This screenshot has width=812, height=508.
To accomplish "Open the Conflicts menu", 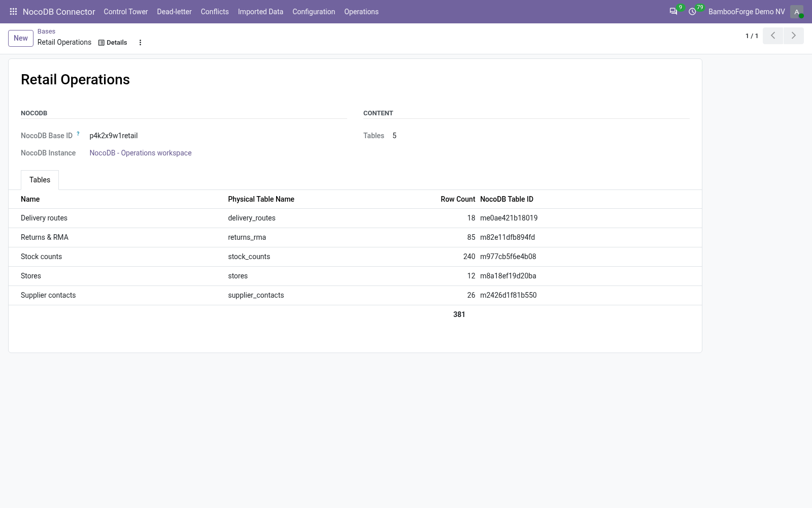I will tap(215, 12).
